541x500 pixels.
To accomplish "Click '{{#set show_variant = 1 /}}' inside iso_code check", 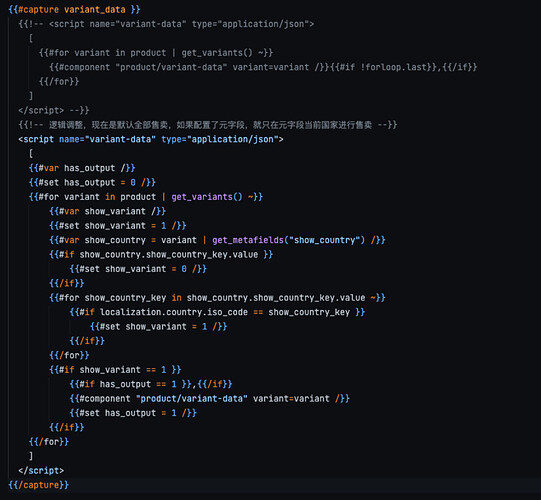I will (159, 326).
